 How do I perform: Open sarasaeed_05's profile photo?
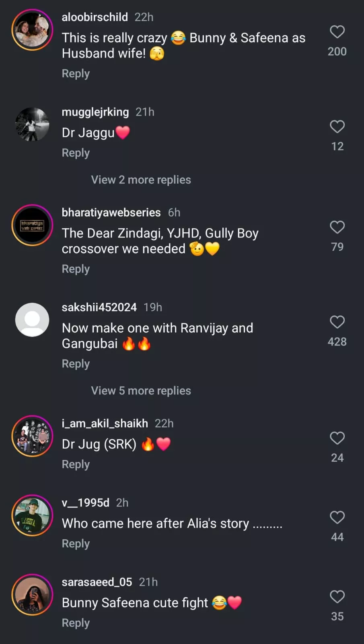tap(32, 594)
